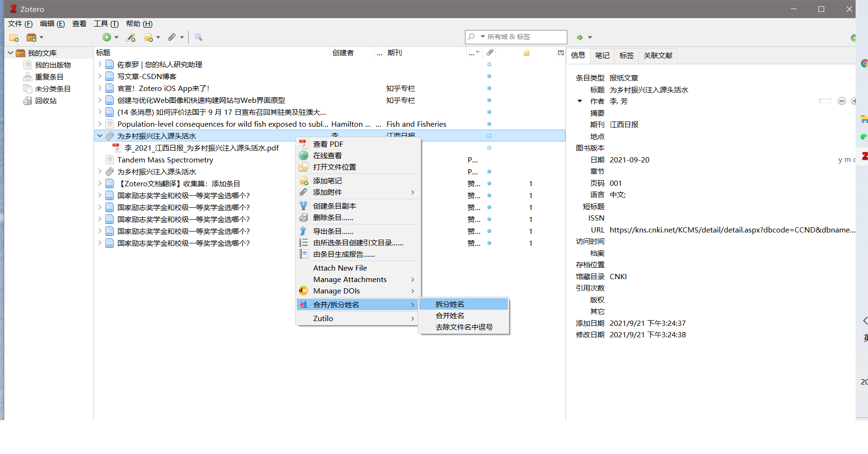Click the column picker icon in header
This screenshot has height=454, width=868.
click(x=561, y=53)
